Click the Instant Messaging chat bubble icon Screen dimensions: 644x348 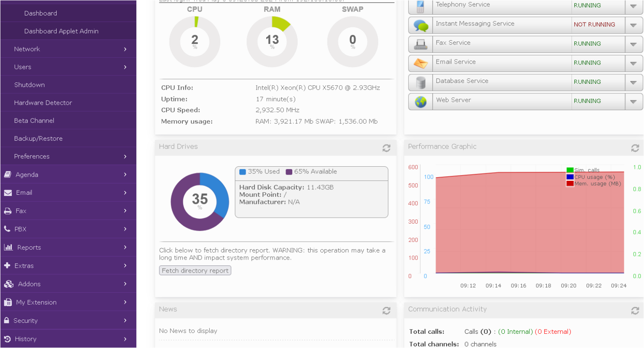(421, 26)
